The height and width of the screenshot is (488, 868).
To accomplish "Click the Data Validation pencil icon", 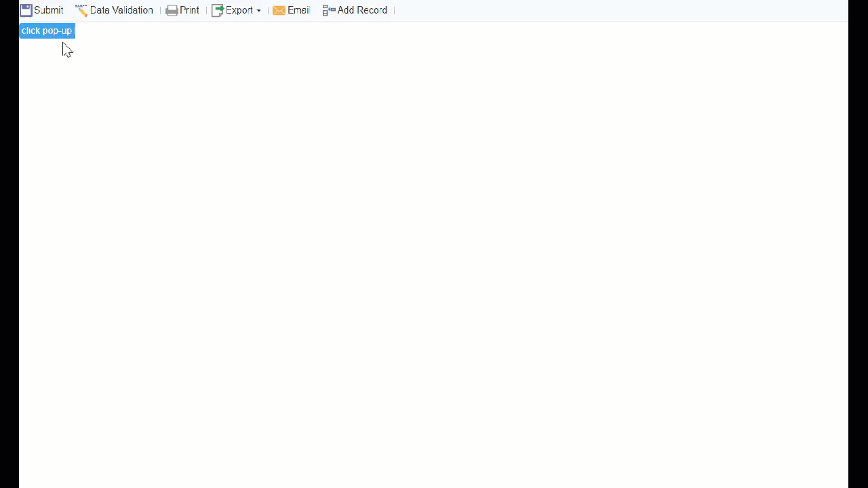I will [x=81, y=9].
